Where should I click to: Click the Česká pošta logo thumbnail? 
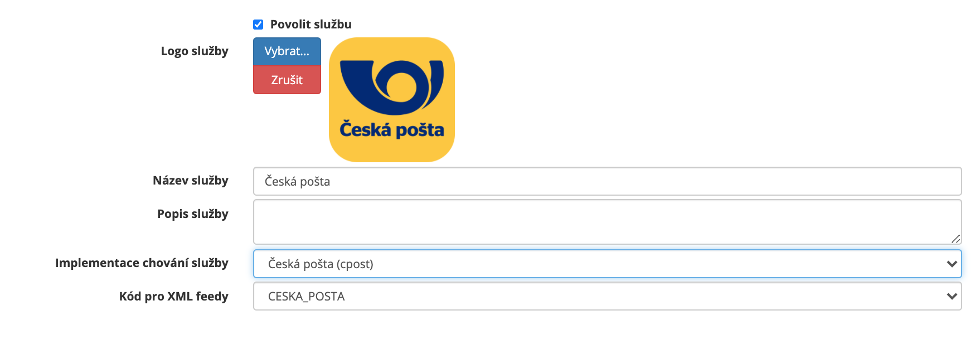392,100
